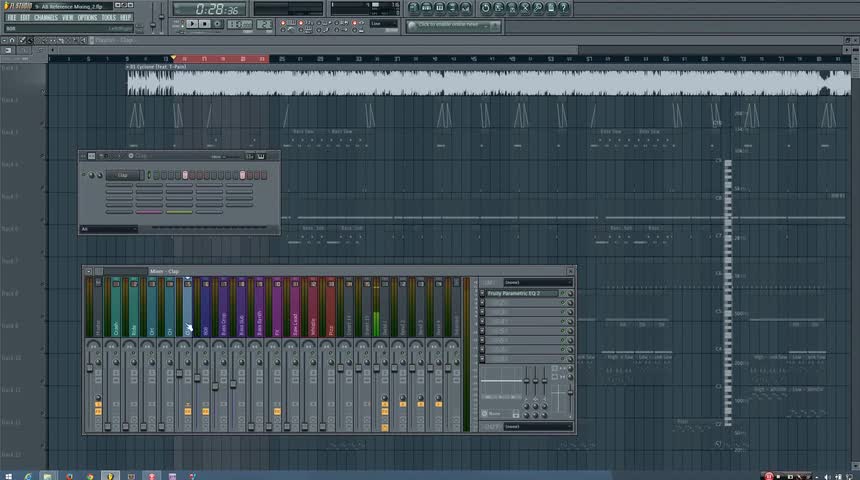Image resolution: width=860 pixels, height=480 pixels.
Task: Open Fruity Parametric EQ 2 slot menu arrow
Action: pyautogui.click(x=483, y=294)
